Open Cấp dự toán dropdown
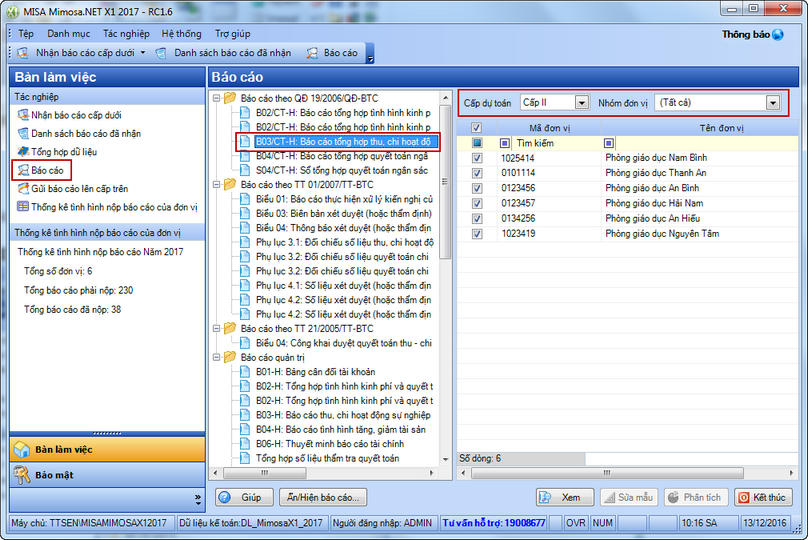Image resolution: width=808 pixels, height=540 pixels. [581, 103]
